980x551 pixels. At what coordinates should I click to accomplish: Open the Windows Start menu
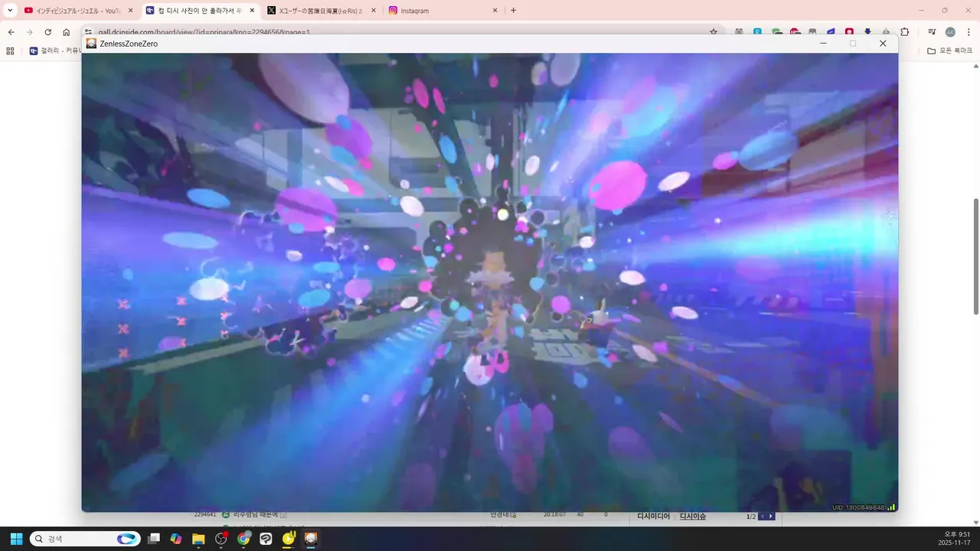[16, 539]
